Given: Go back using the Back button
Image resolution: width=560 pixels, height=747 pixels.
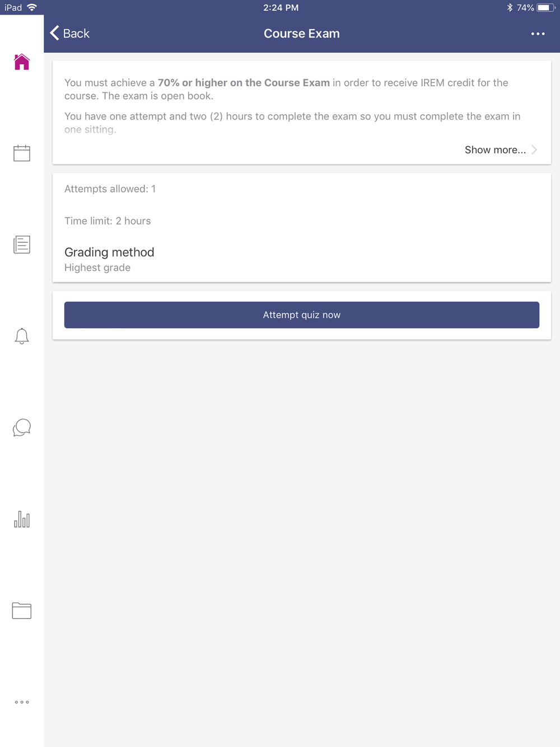Looking at the screenshot, I should 69,34.
